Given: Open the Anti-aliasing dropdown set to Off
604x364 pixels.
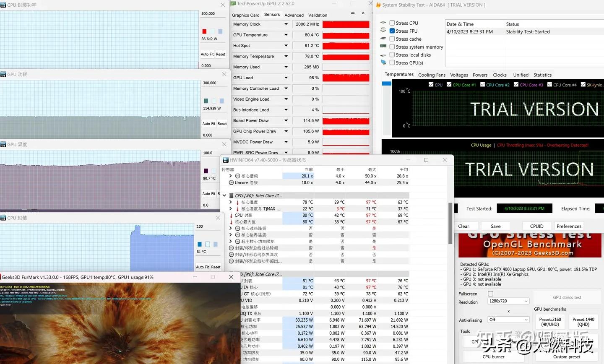Looking at the screenshot, I should [508, 320].
